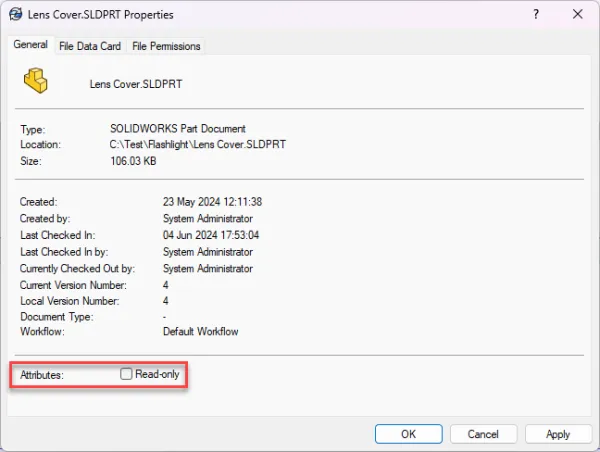Viewport: 600px width, 452px height.
Task: Click the created date 23 May 2024
Action: tap(212, 202)
